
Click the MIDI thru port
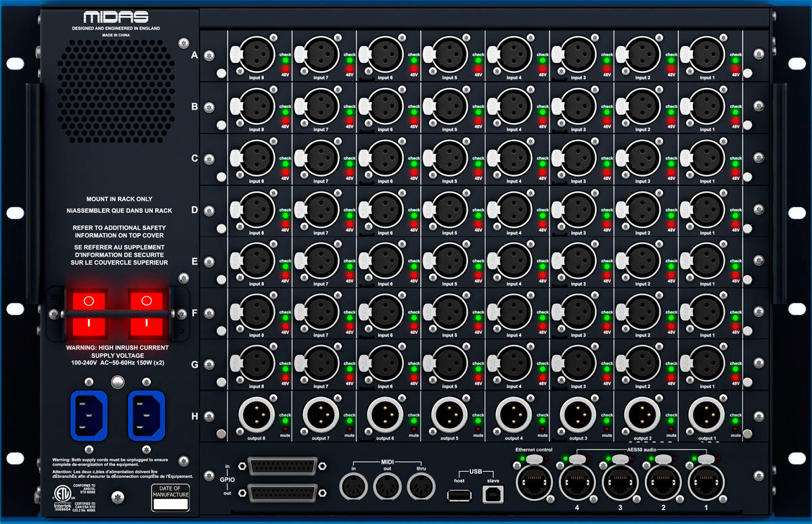(422, 485)
